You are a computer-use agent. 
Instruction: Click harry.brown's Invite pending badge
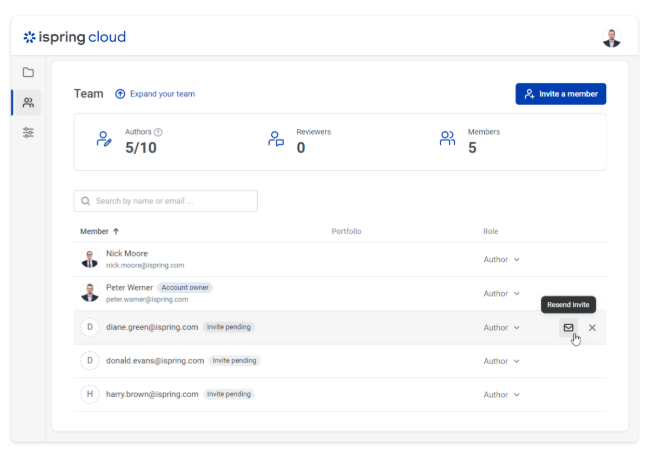229,394
